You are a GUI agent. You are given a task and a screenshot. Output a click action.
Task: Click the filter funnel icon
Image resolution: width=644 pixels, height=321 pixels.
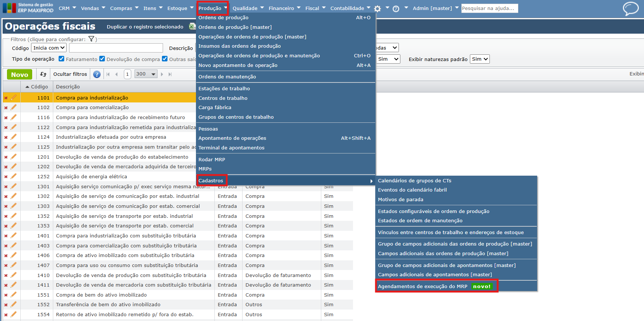91,39
